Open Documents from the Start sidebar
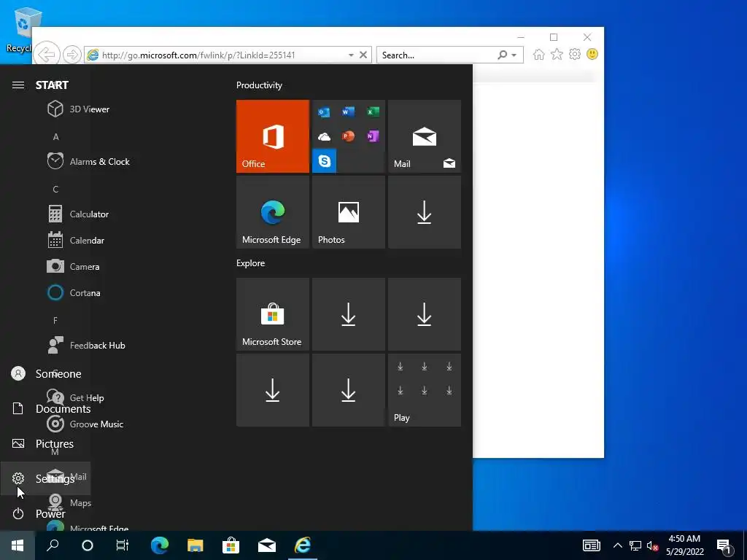 click(x=45, y=408)
